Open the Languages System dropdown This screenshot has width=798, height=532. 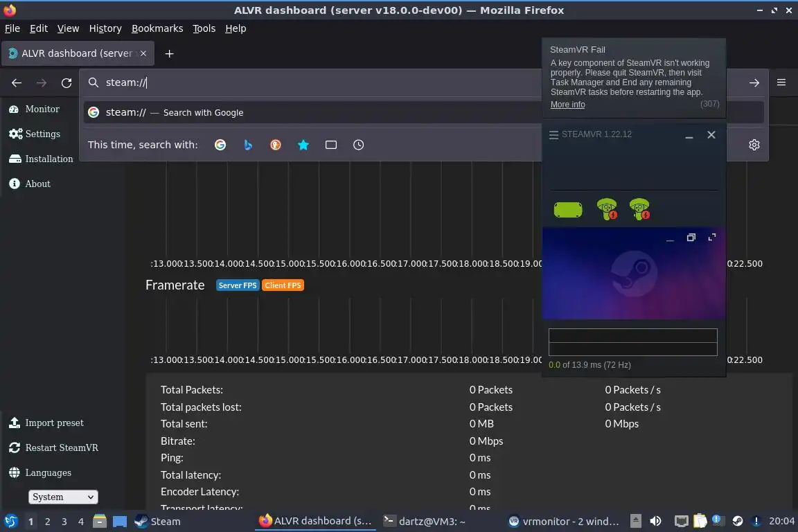coord(63,497)
